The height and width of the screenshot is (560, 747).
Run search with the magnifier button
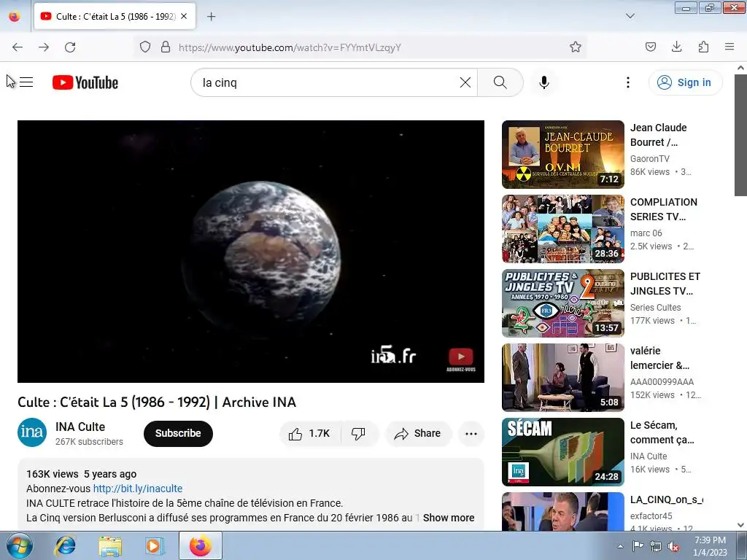[x=500, y=82]
